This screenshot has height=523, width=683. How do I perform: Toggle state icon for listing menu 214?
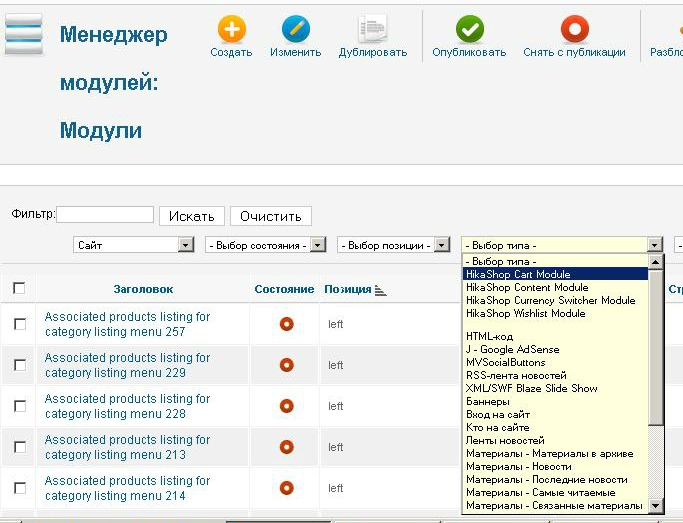click(x=286, y=488)
